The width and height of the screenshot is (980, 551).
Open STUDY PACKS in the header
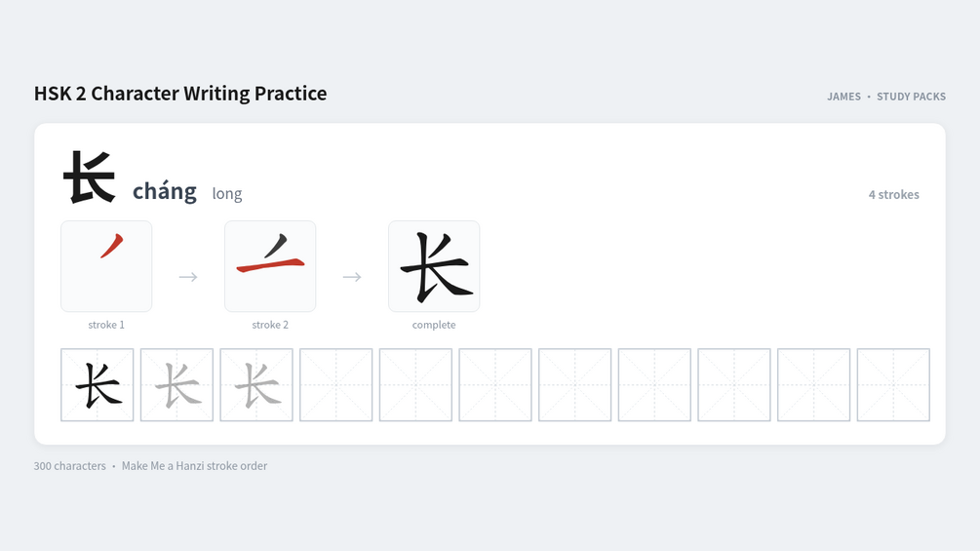(x=911, y=97)
